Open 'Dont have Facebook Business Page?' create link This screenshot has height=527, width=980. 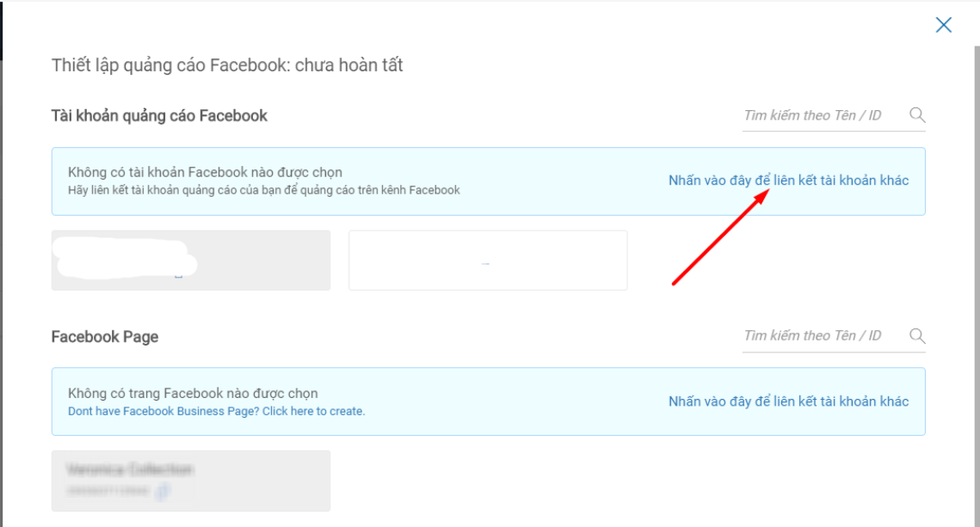click(216, 412)
